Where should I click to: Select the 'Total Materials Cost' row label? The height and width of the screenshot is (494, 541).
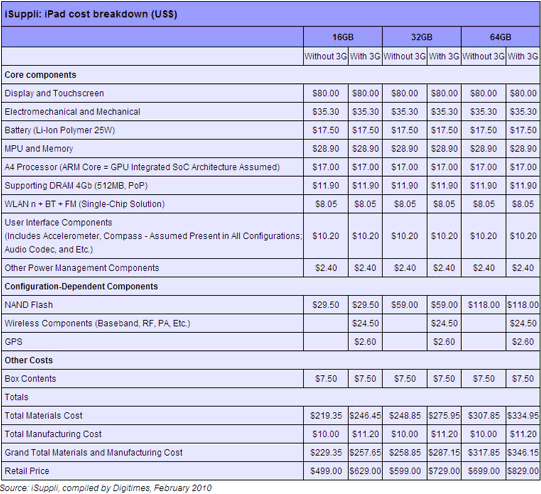pyautogui.click(x=43, y=416)
